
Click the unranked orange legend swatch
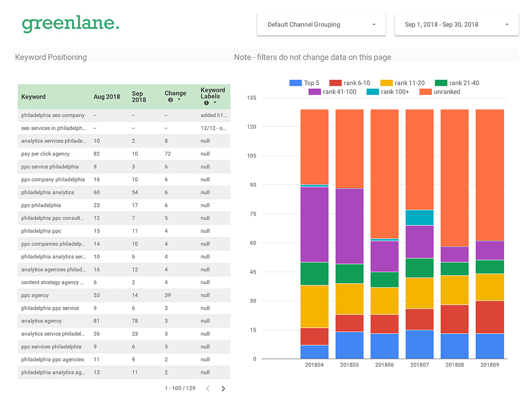(425, 92)
